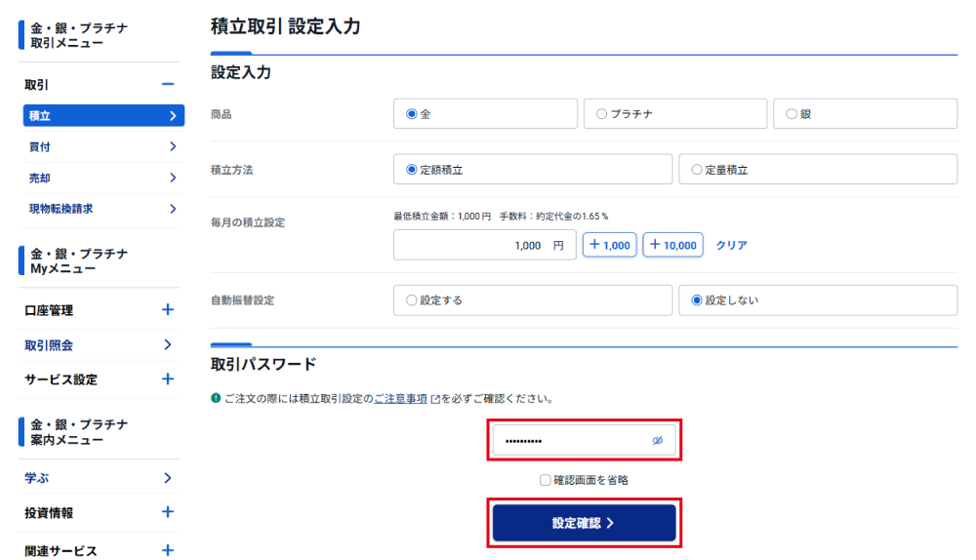This screenshot has width=976, height=560.
Task: Open the ご注意事項 link
Action: (x=401, y=399)
